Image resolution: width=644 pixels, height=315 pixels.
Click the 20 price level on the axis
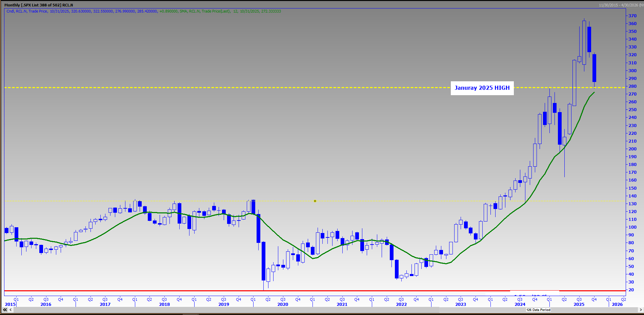[631, 290]
